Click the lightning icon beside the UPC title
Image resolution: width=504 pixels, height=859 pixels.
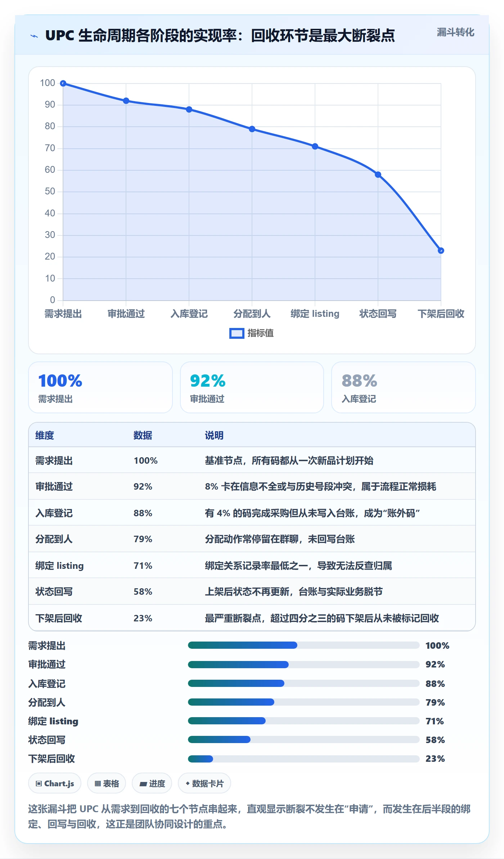[34, 36]
